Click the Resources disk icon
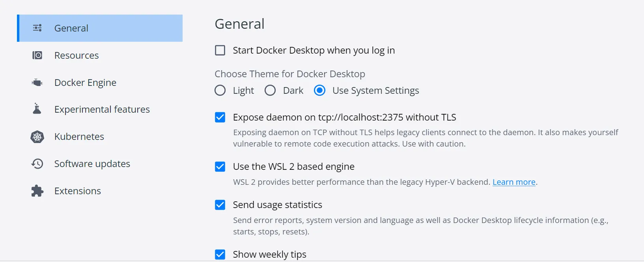644x262 pixels. 37,55
